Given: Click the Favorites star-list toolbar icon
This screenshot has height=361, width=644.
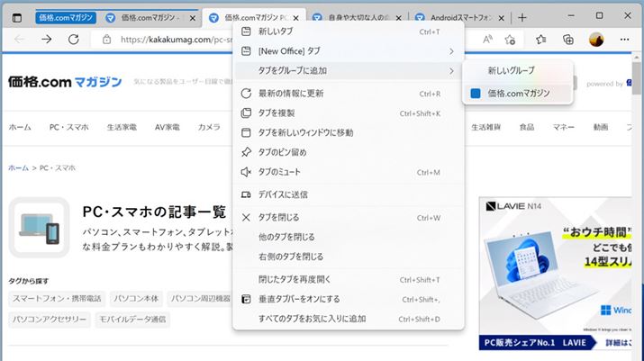Looking at the screenshot, I should pos(540,40).
